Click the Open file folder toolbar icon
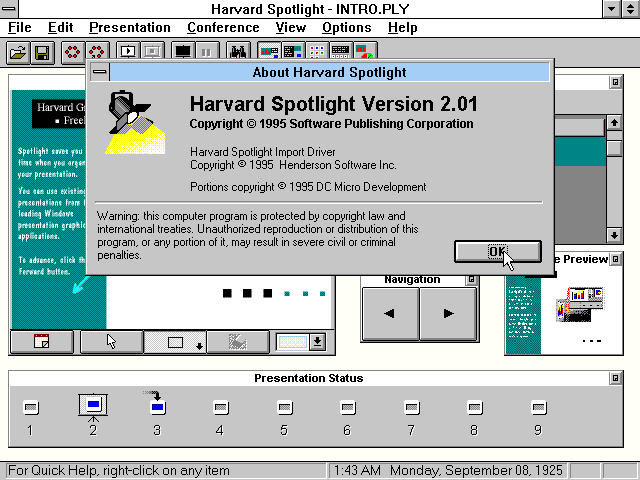 [x=18, y=52]
